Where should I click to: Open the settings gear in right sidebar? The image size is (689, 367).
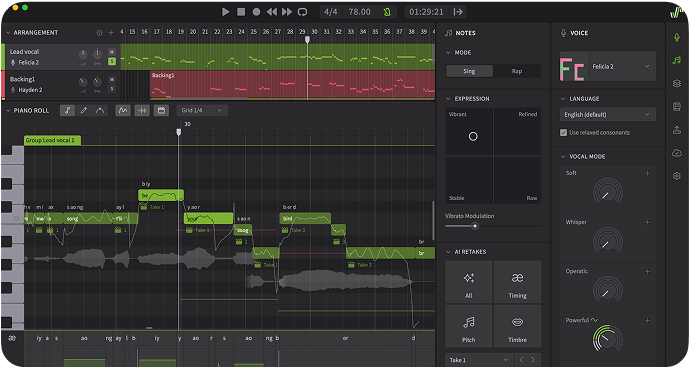[677, 176]
